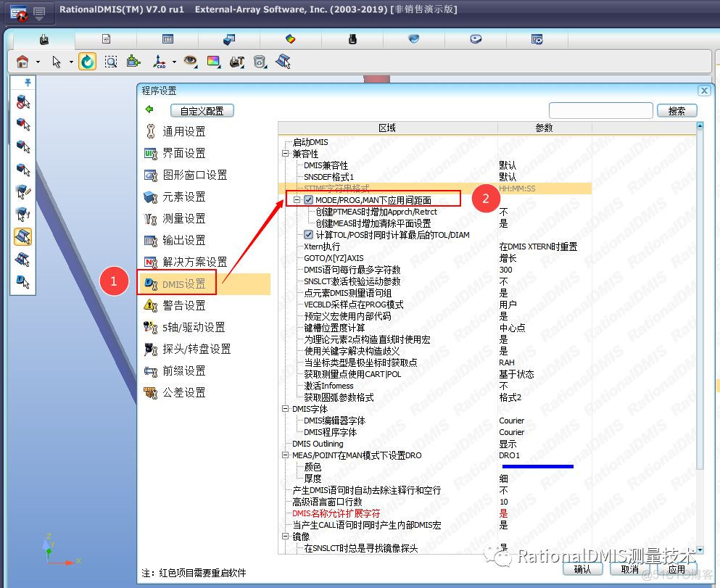720x588 pixels.
Task: Click the pin icon on side palette
Action: click(x=28, y=82)
